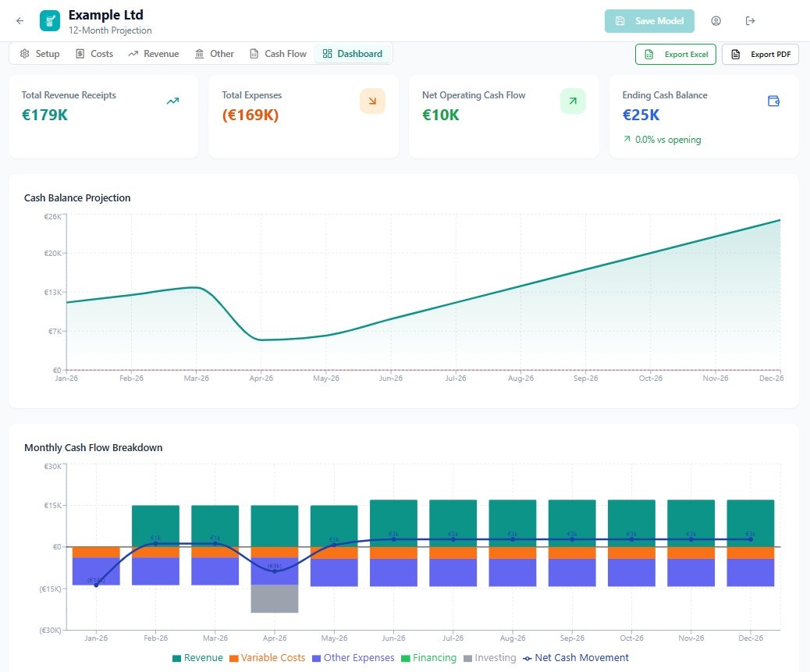
Task: Click the back arrow icon
Action: tap(20, 20)
